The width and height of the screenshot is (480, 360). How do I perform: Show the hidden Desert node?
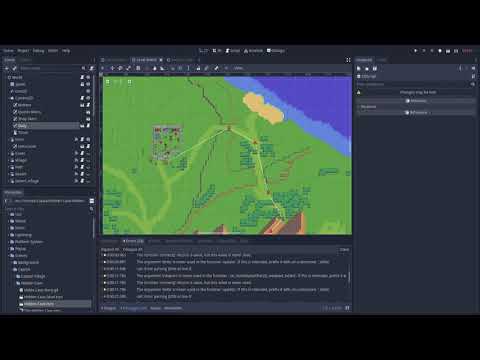click(x=88, y=174)
